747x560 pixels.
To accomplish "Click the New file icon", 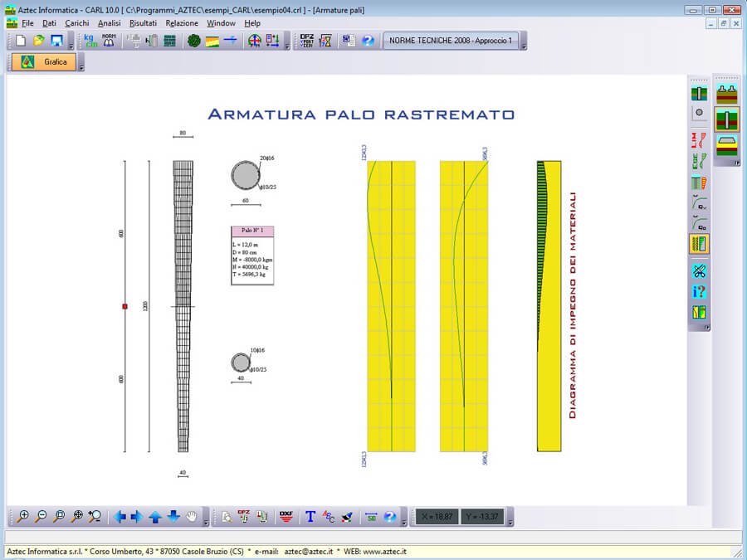I will coord(21,41).
